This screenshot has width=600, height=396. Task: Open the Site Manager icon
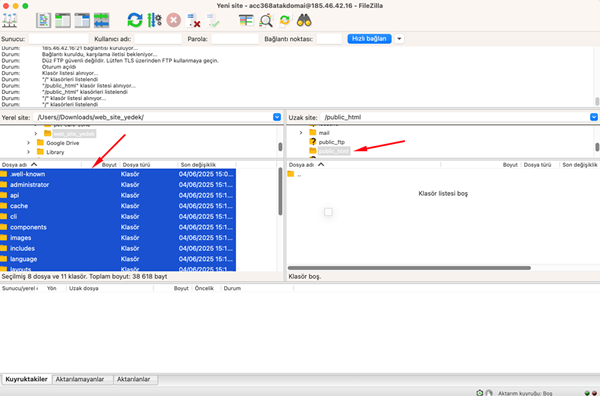(x=10, y=20)
